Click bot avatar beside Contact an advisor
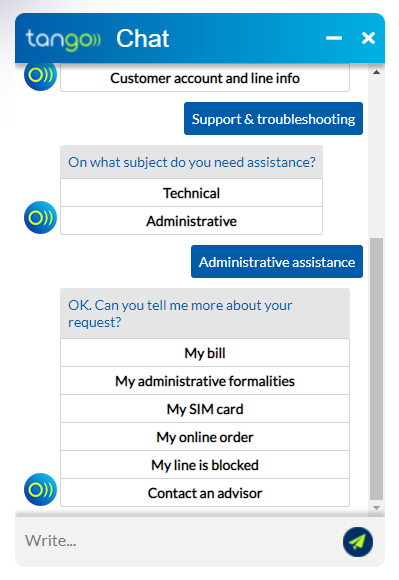 click(x=40, y=489)
